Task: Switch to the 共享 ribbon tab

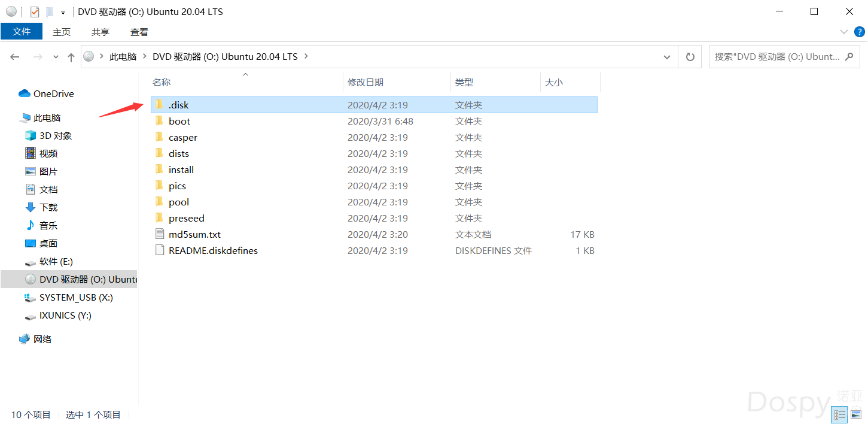Action: click(100, 32)
